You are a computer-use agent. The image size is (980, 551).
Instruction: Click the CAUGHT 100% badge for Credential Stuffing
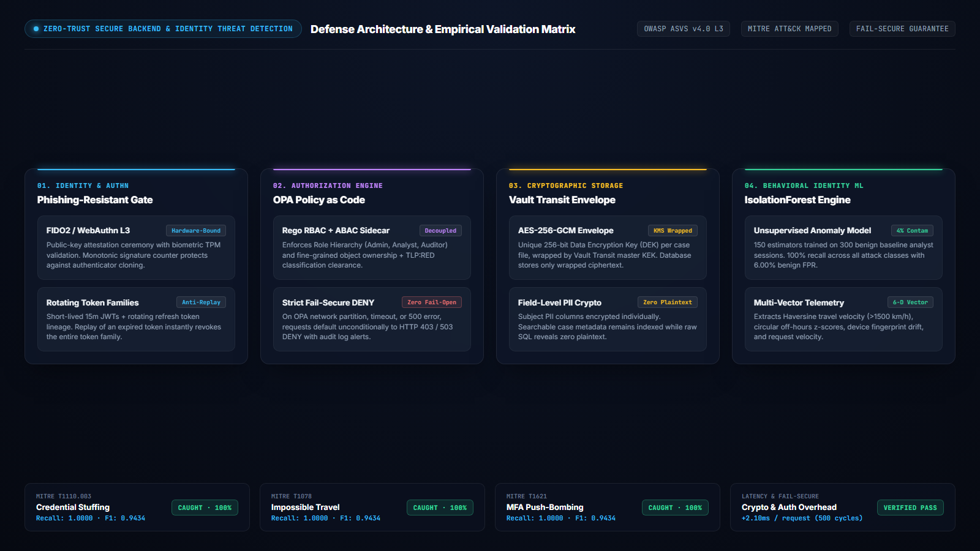point(205,508)
